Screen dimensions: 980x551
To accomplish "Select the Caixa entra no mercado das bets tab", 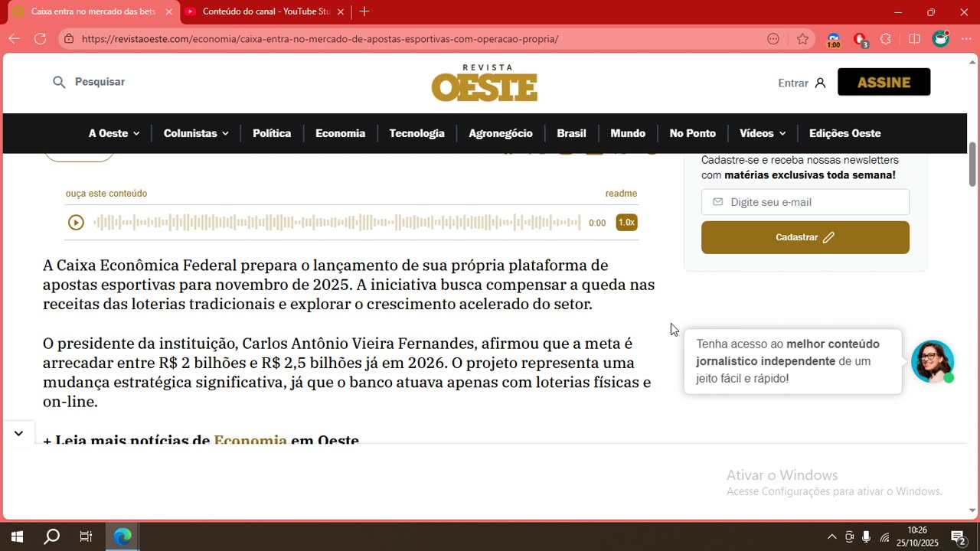I will point(93,11).
